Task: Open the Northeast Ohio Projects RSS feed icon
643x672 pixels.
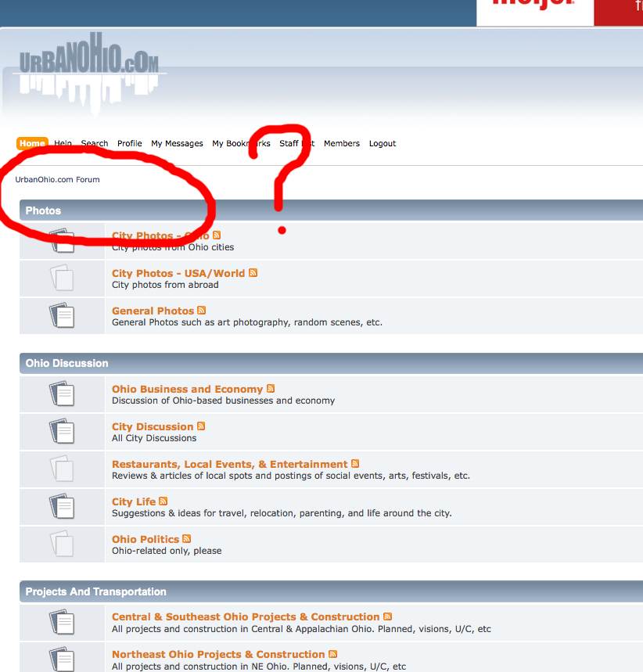Action: tap(332, 654)
